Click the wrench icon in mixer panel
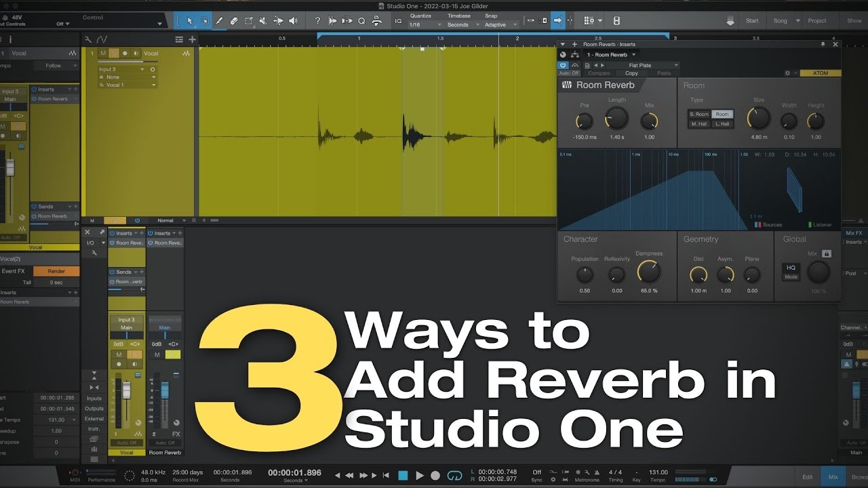 click(x=94, y=253)
